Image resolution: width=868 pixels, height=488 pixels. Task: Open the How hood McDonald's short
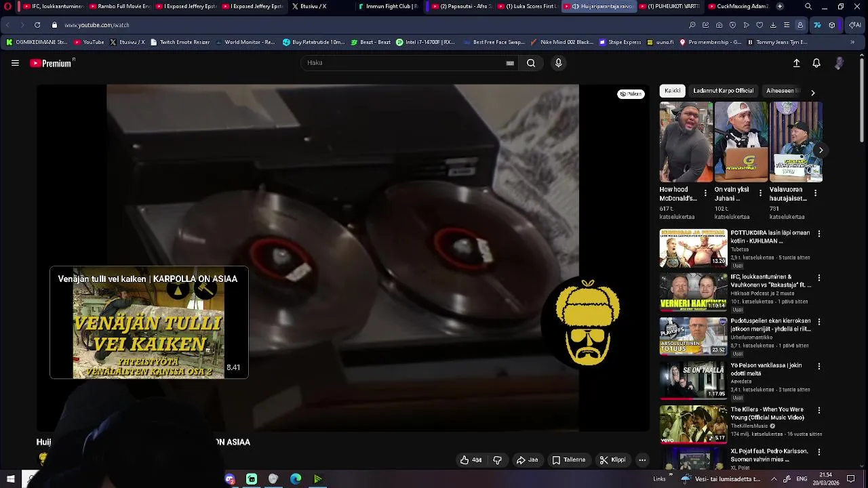coord(686,142)
